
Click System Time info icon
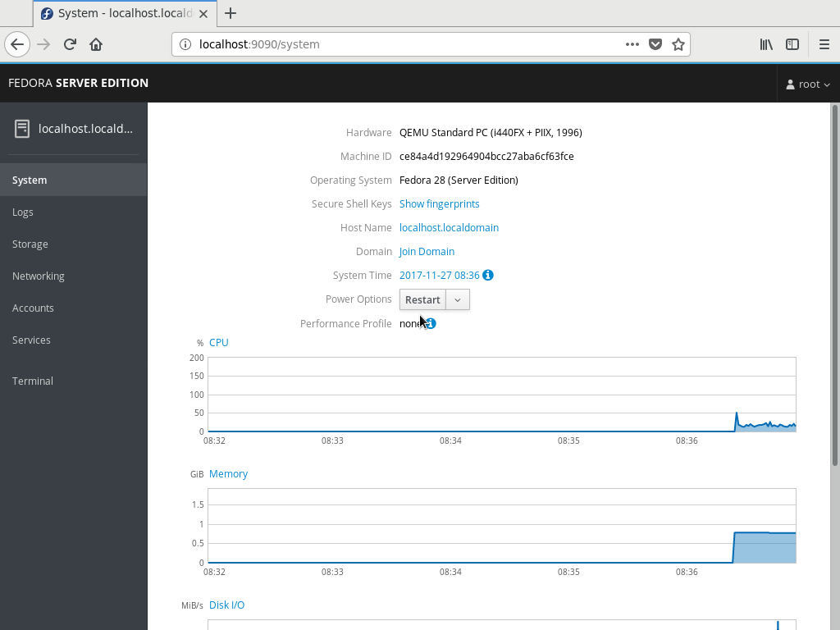coord(488,275)
